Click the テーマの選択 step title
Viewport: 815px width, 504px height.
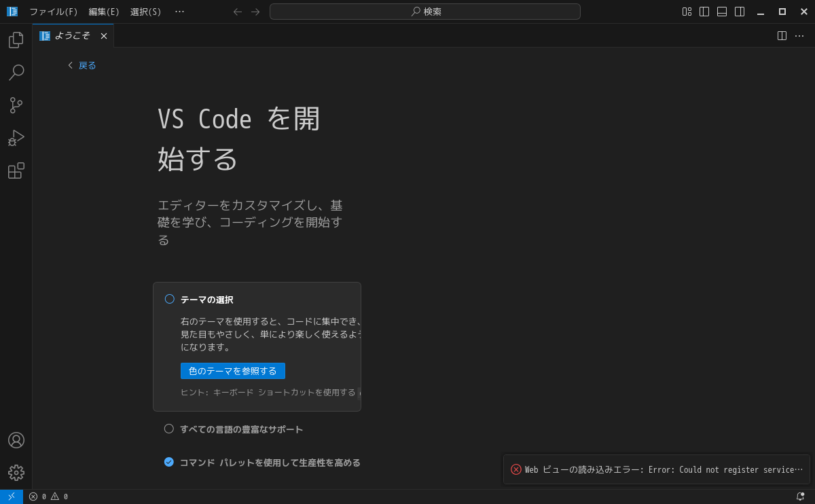click(206, 300)
